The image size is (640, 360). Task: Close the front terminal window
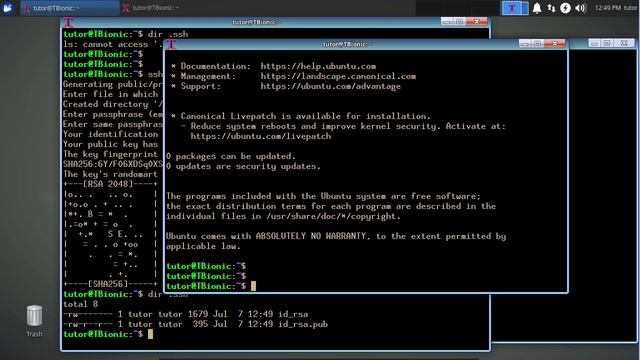click(554, 43)
